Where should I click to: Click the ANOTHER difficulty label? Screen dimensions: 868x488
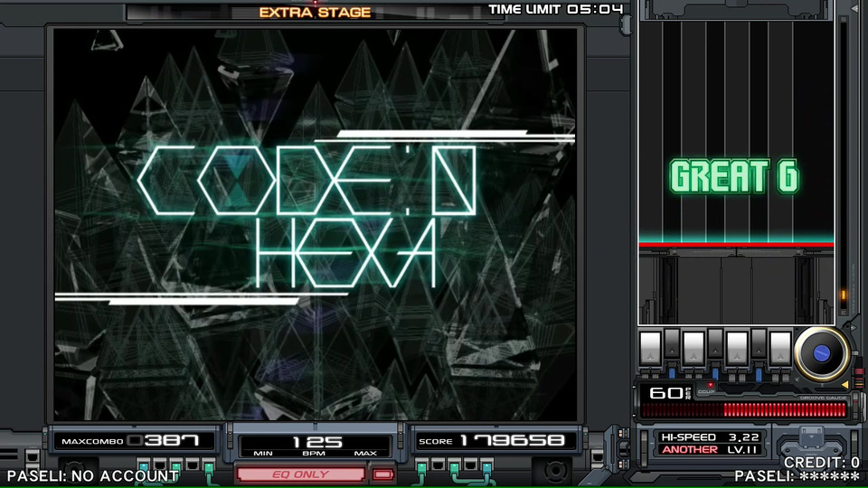[x=690, y=450]
